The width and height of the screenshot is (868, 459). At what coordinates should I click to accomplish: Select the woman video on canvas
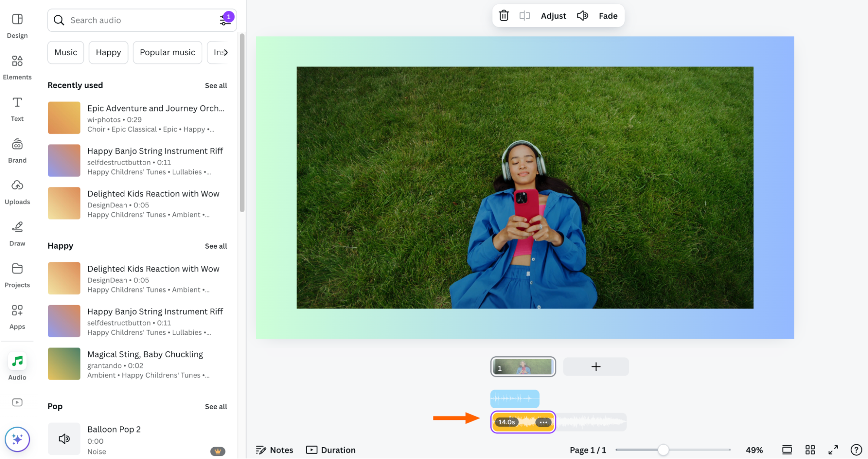coord(525,187)
